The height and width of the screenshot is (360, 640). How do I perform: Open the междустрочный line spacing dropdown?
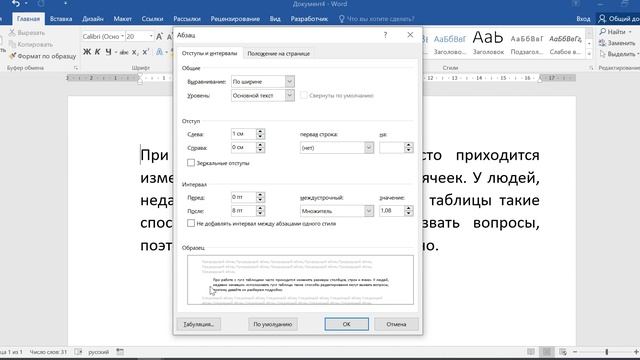pos(369,211)
